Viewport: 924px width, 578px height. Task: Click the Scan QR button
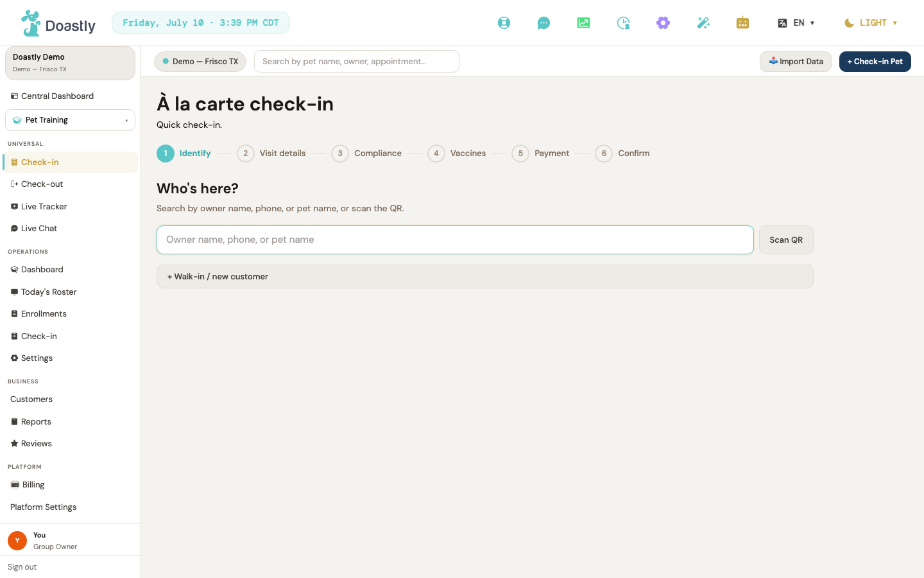[x=786, y=240]
